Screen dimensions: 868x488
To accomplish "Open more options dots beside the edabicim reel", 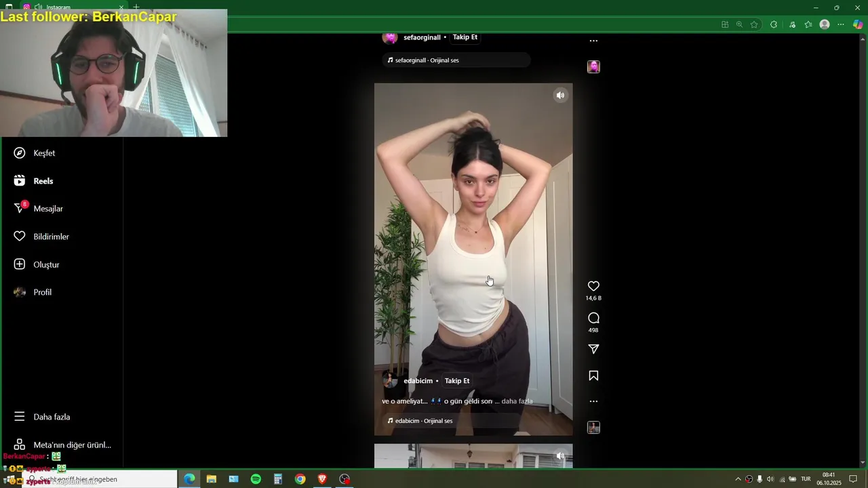I will point(593,401).
